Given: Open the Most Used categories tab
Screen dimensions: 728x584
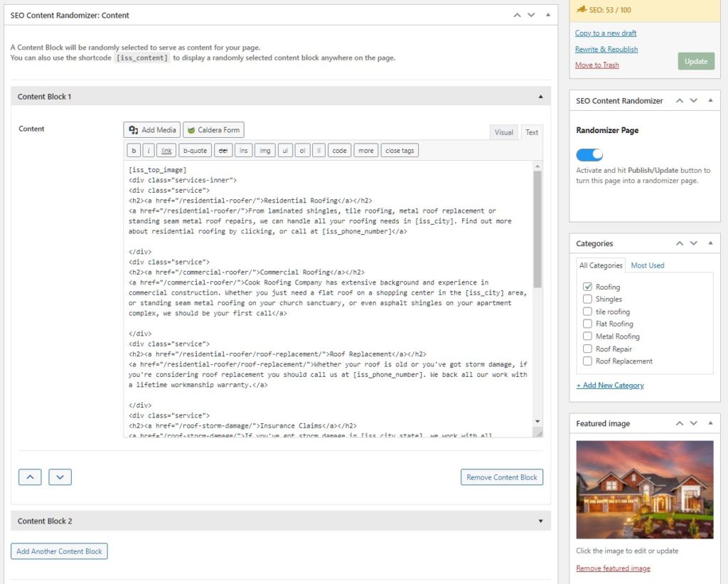Looking at the screenshot, I should [x=647, y=265].
